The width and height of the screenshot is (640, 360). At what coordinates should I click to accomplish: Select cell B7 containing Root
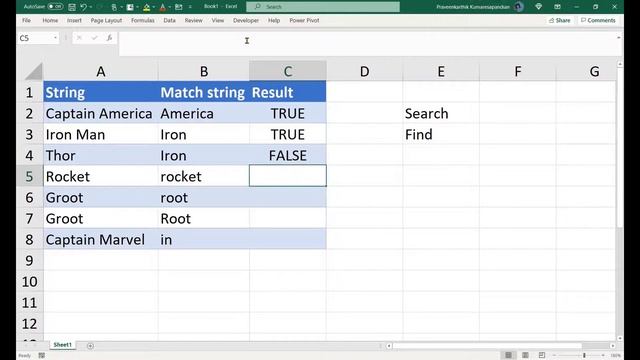[x=204, y=218]
